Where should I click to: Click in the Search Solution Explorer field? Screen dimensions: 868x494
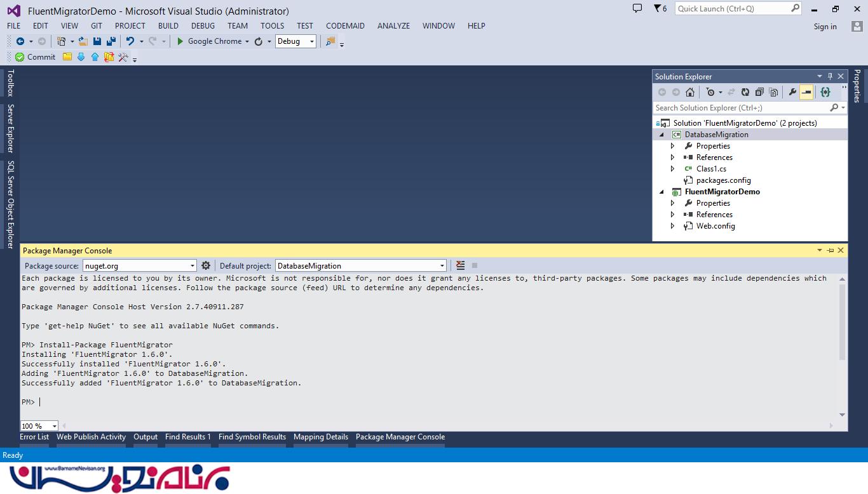click(x=740, y=108)
